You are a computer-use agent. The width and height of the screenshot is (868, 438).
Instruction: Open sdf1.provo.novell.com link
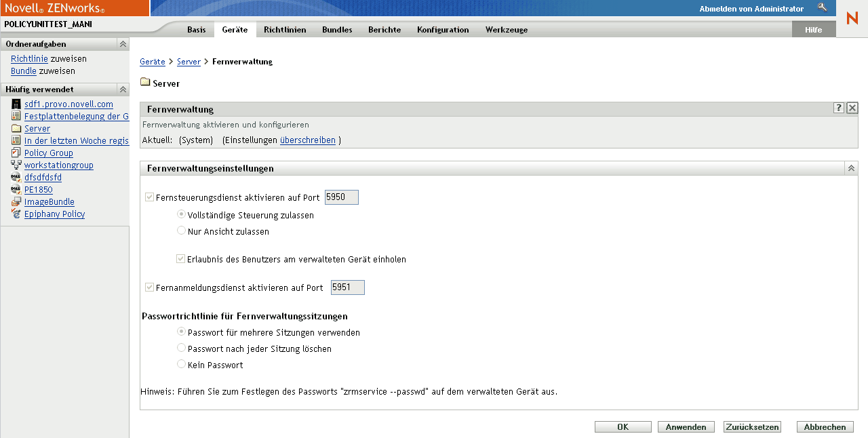(68, 104)
